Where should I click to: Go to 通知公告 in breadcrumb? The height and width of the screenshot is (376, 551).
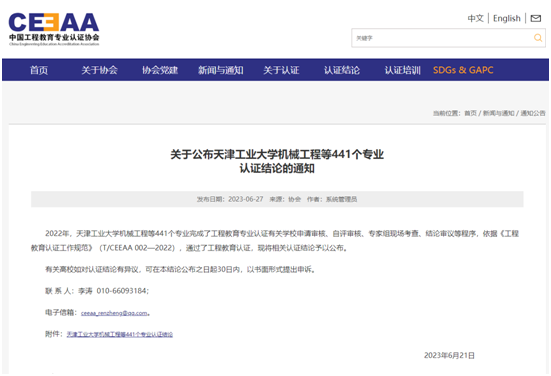(533, 113)
